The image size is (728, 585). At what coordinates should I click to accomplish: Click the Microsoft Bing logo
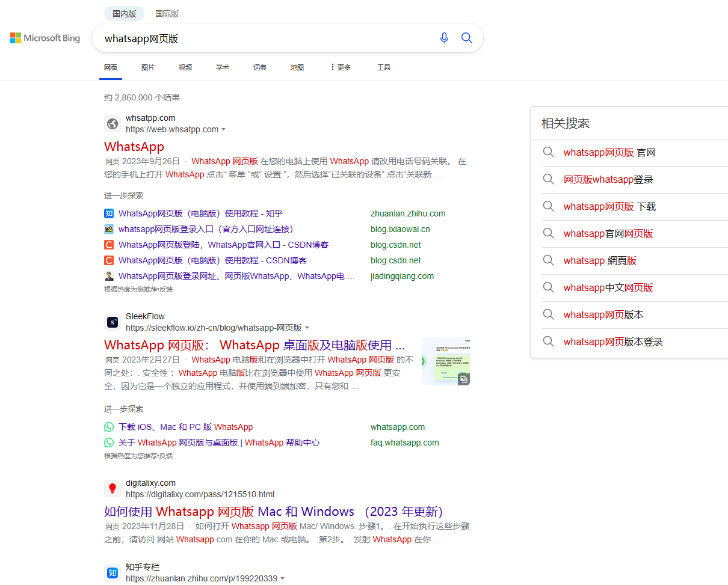(x=45, y=38)
